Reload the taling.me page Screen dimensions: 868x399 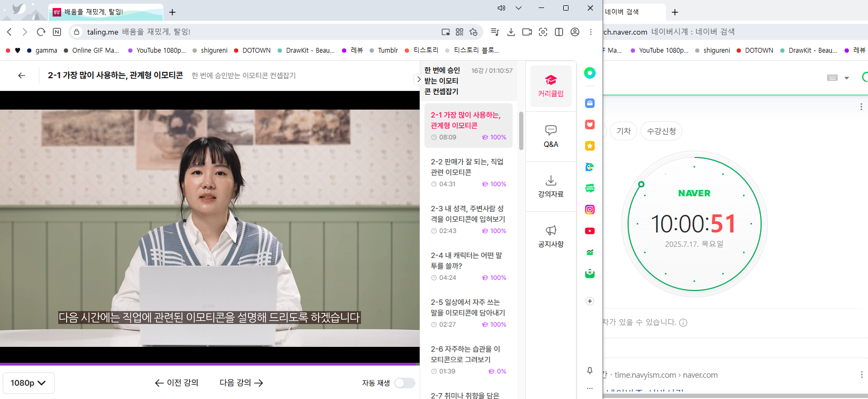point(41,32)
